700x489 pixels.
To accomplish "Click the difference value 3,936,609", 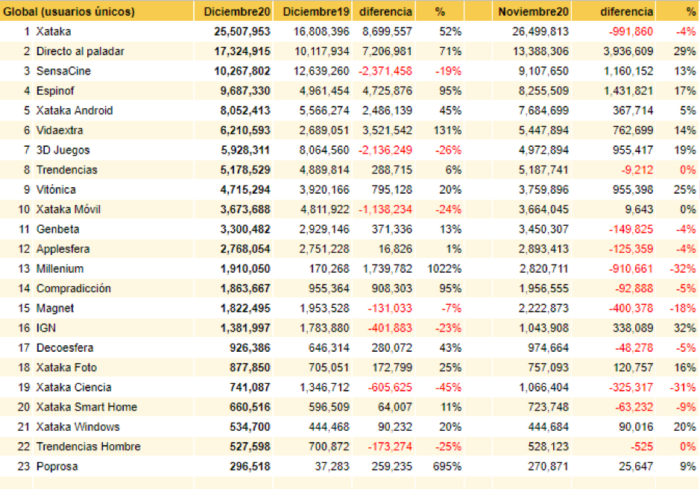I will click(x=629, y=51).
